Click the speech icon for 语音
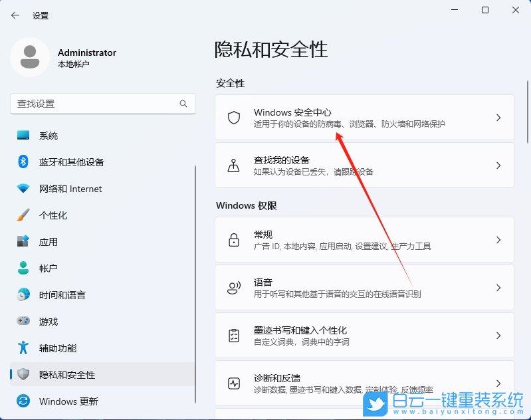 (x=234, y=288)
